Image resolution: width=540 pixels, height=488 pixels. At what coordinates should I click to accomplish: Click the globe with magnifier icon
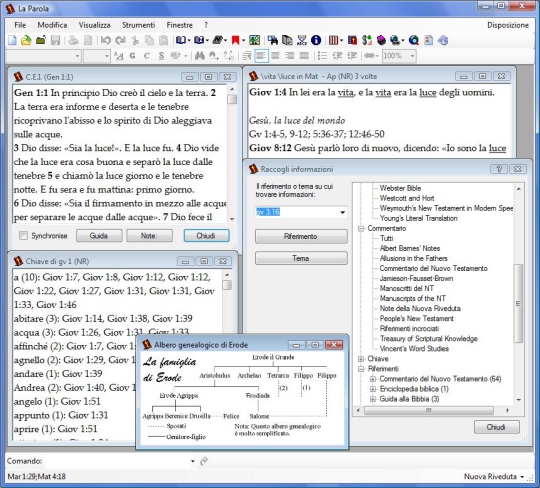(414, 40)
